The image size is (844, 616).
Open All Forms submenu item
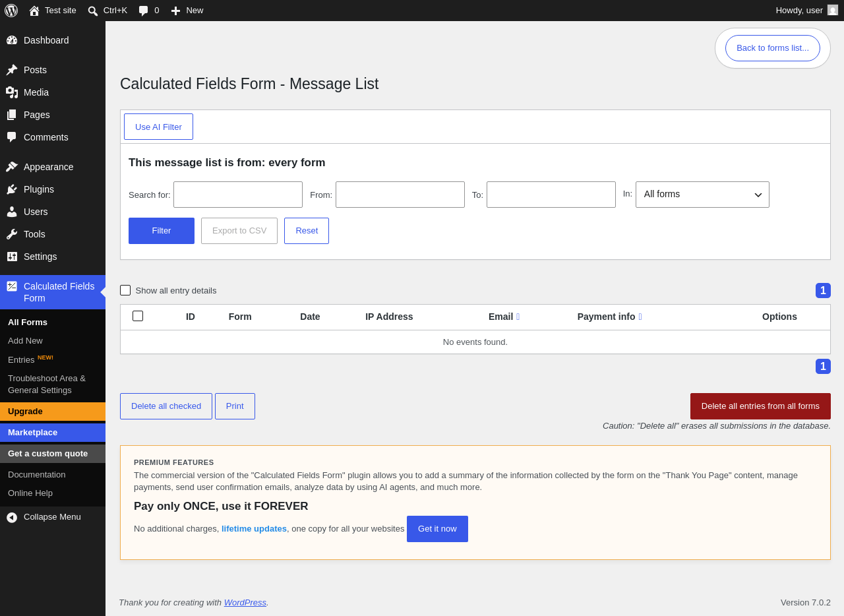pos(28,323)
